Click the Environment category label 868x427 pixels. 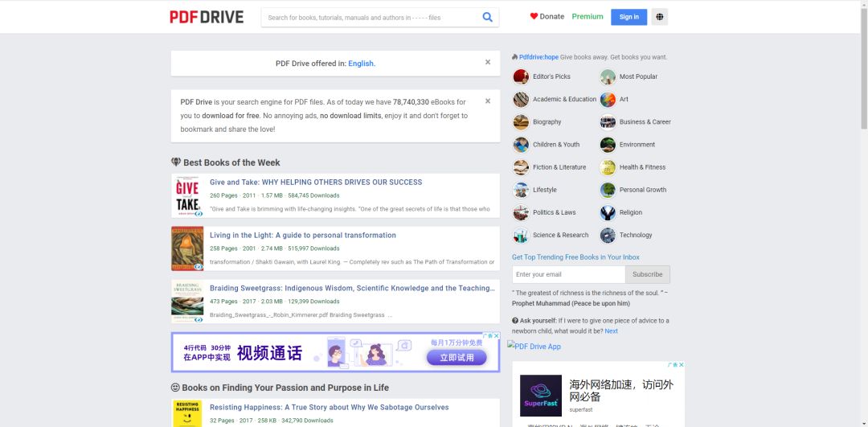(x=637, y=145)
